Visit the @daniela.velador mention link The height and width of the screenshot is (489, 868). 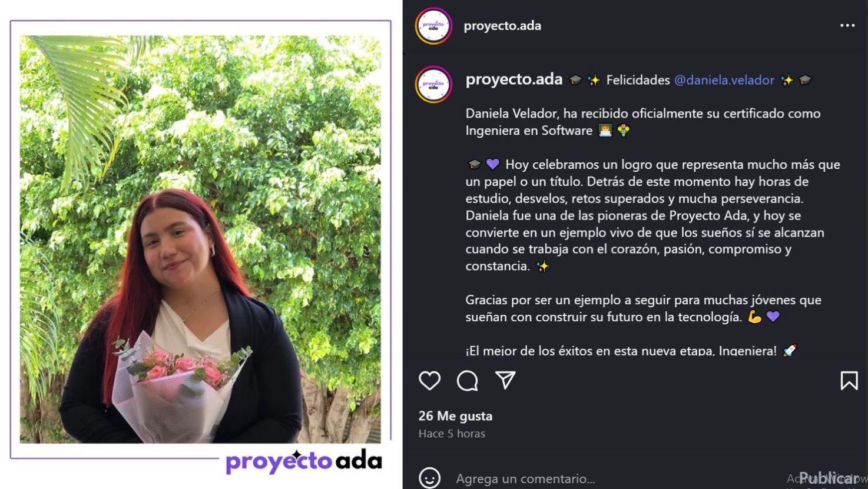pos(724,80)
